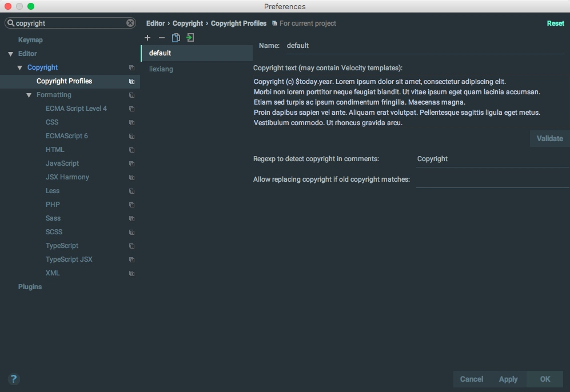
Task: Click project-level icon beside Copyright Profiles row
Action: click(131, 81)
